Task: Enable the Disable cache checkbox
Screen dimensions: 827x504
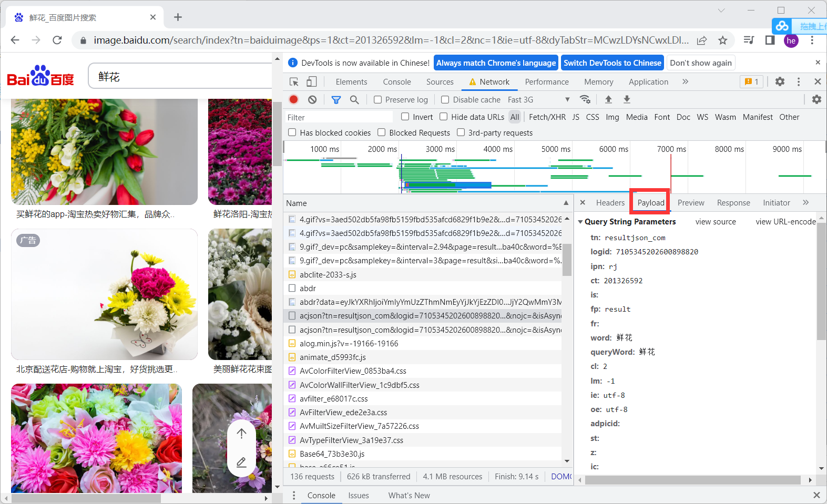Action: click(x=445, y=99)
